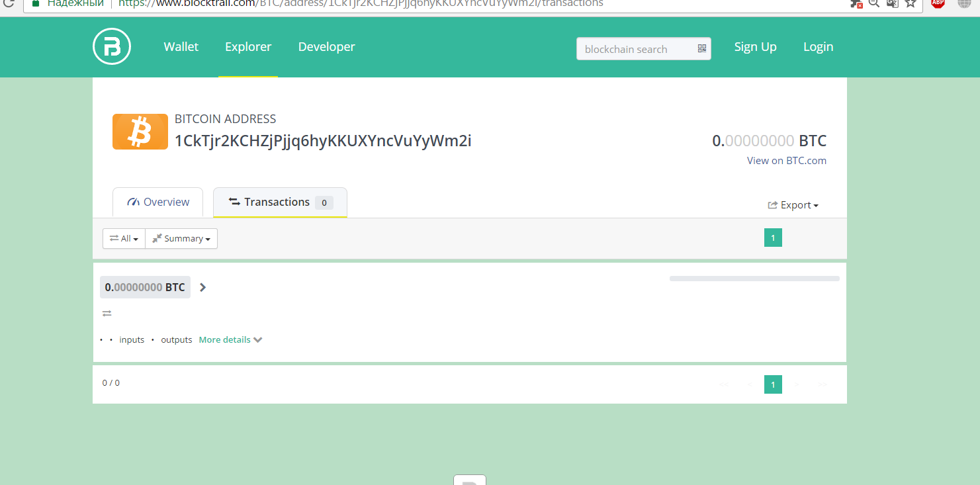Bookmark this page with star icon

[x=911, y=3]
